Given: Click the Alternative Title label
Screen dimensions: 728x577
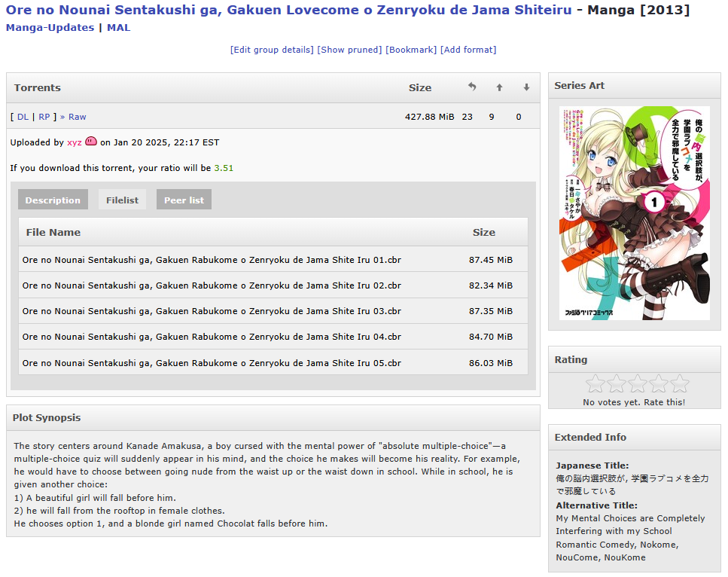Looking at the screenshot, I should 596,505.
